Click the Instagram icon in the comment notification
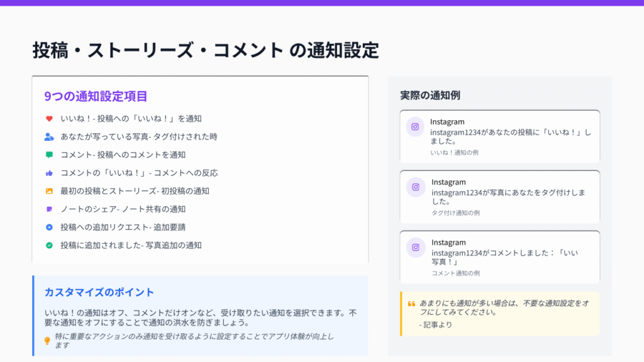 415,248
